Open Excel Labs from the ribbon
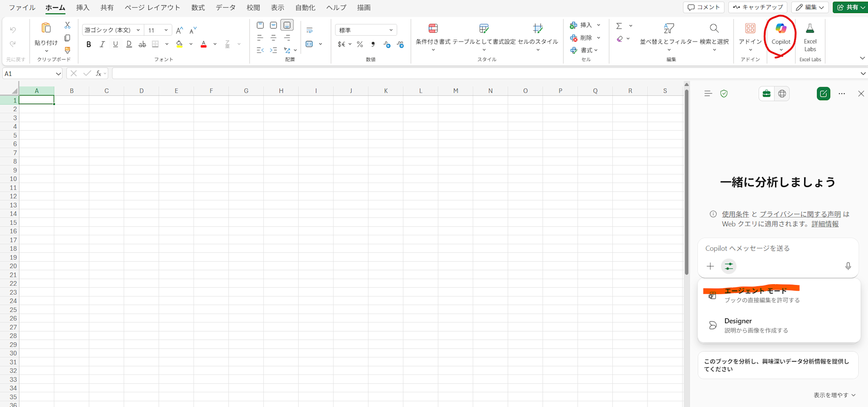The height and width of the screenshot is (407, 868). (x=810, y=37)
